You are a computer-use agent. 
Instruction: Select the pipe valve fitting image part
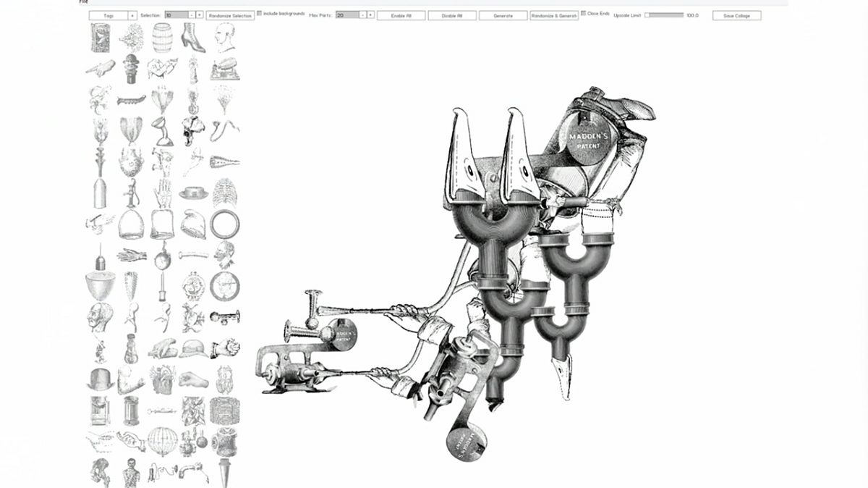coord(225,441)
